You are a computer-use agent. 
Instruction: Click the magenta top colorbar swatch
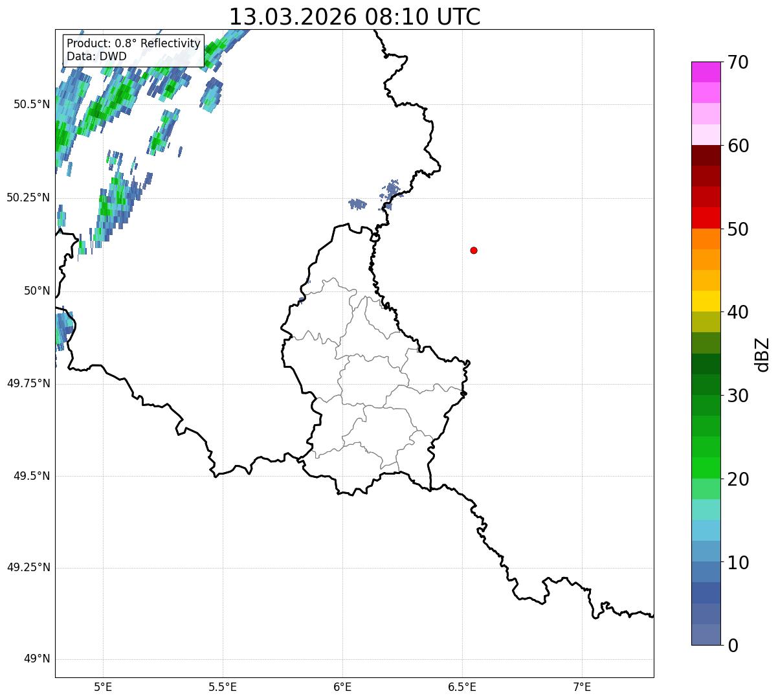(706, 72)
